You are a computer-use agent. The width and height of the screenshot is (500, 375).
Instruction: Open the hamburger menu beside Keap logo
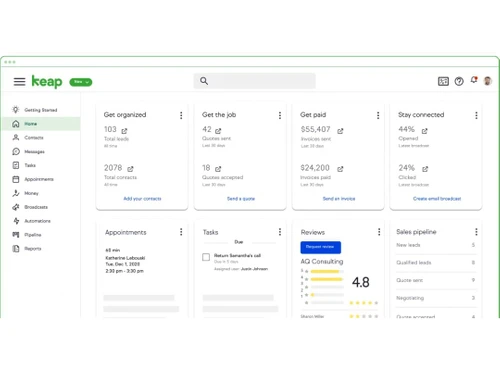19,81
